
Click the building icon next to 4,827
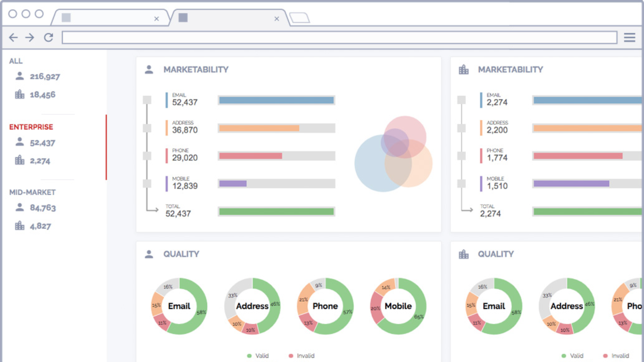pyautogui.click(x=19, y=226)
